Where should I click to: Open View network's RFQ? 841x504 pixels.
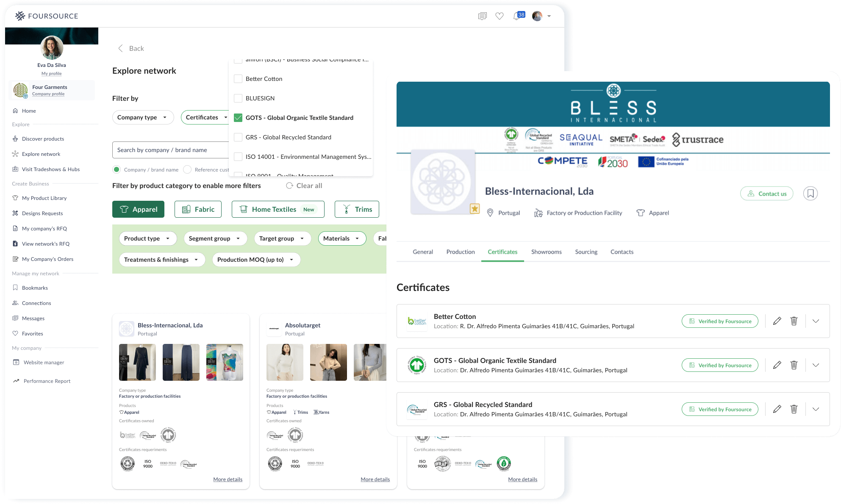pyautogui.click(x=46, y=244)
